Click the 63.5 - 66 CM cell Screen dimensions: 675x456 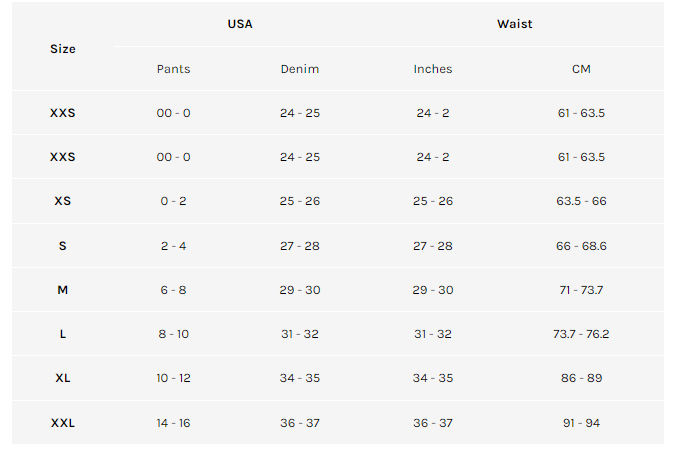[581, 201]
